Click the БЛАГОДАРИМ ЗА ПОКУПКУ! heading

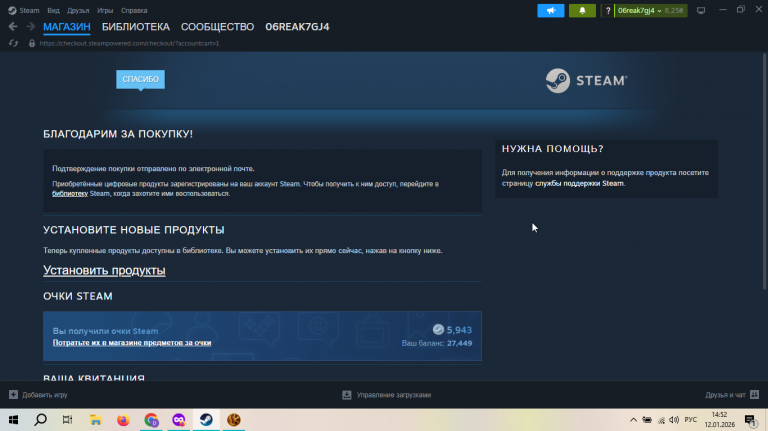[118, 134]
